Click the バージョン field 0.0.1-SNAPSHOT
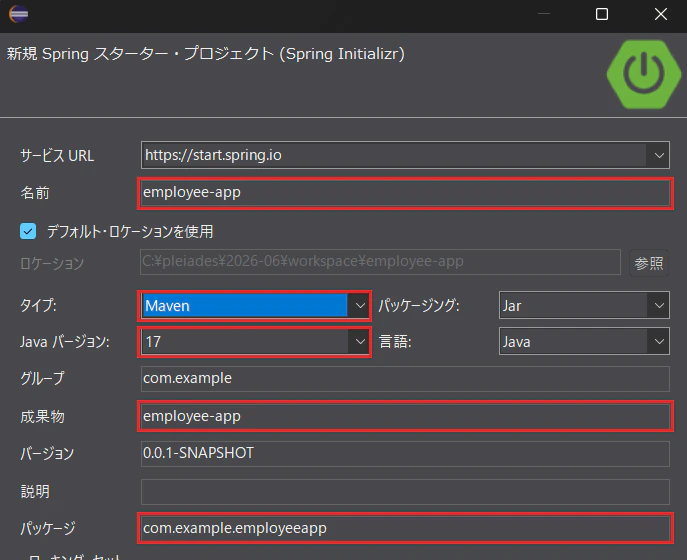Screen dimensions: 687x560 tap(405, 454)
